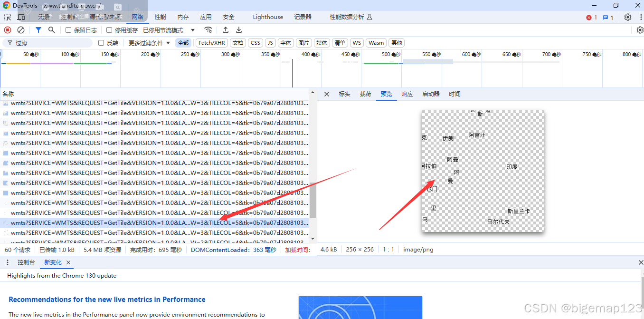Import HAR file with upload arrow
644x319 pixels.
point(226,30)
